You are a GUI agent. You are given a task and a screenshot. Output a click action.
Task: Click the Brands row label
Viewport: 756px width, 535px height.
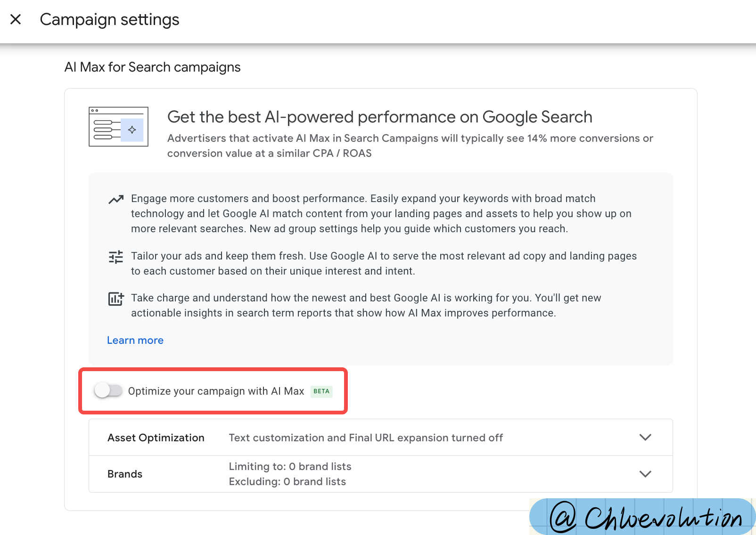pyautogui.click(x=125, y=474)
